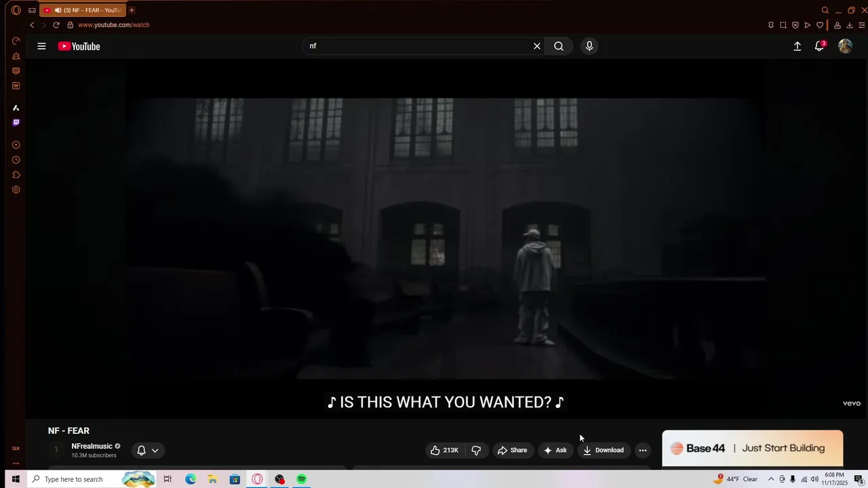Open File Explorer from the taskbar
Viewport: 868px width, 488px height.
pos(212,479)
